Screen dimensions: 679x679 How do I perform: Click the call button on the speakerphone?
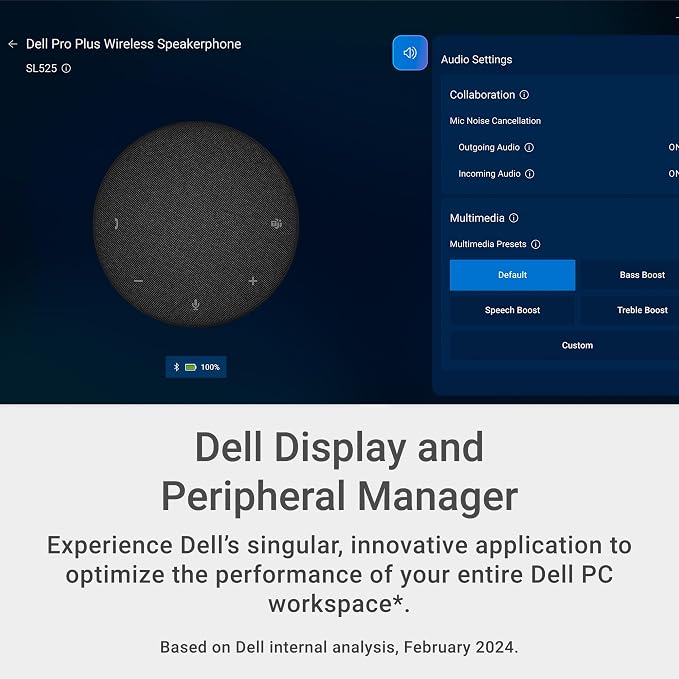point(116,223)
